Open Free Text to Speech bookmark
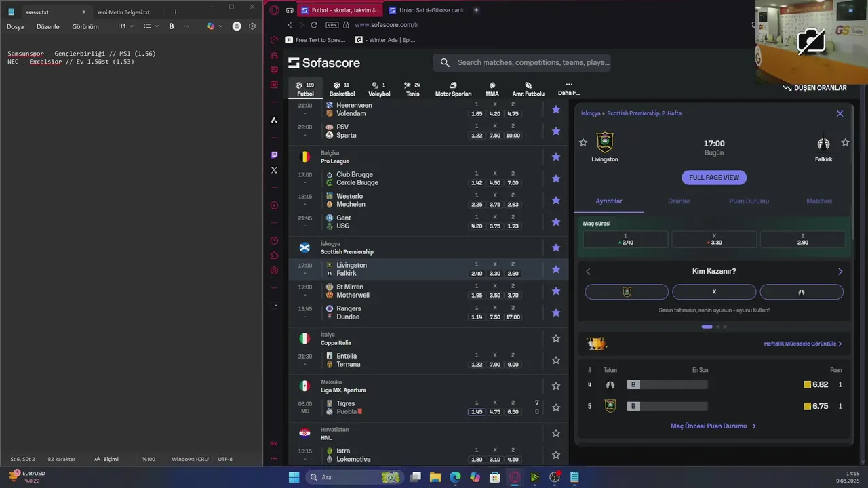The image size is (868, 488). click(x=316, y=40)
